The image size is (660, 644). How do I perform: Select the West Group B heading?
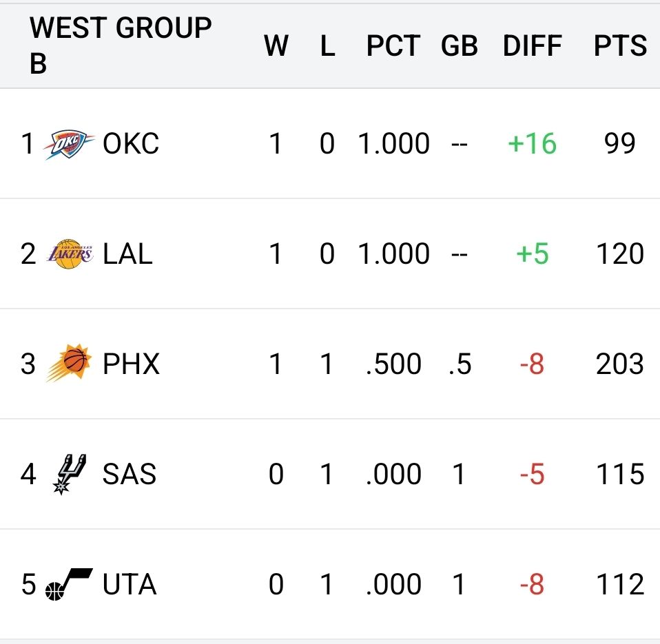click(x=121, y=45)
